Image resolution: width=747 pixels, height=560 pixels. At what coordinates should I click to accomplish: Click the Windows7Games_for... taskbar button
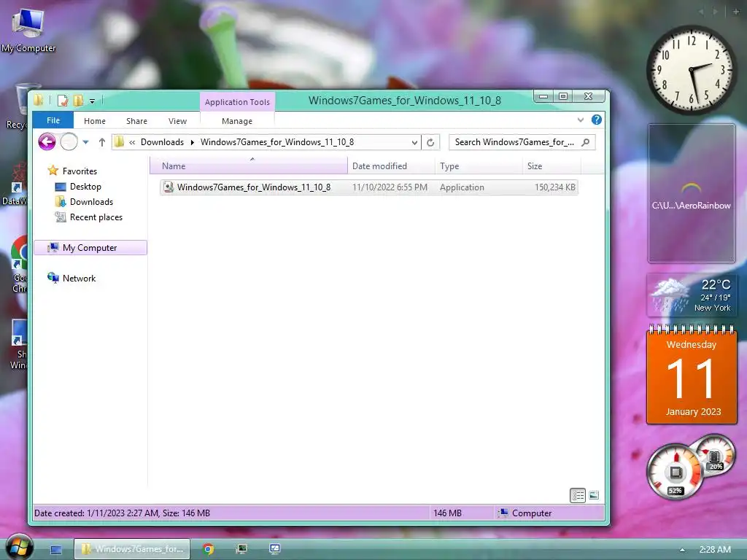click(x=132, y=549)
